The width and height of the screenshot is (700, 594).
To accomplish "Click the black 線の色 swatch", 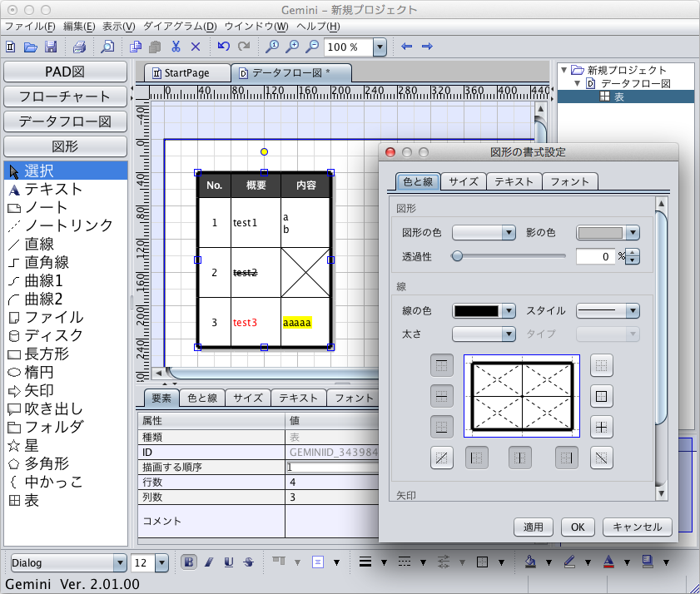I will click(476, 311).
